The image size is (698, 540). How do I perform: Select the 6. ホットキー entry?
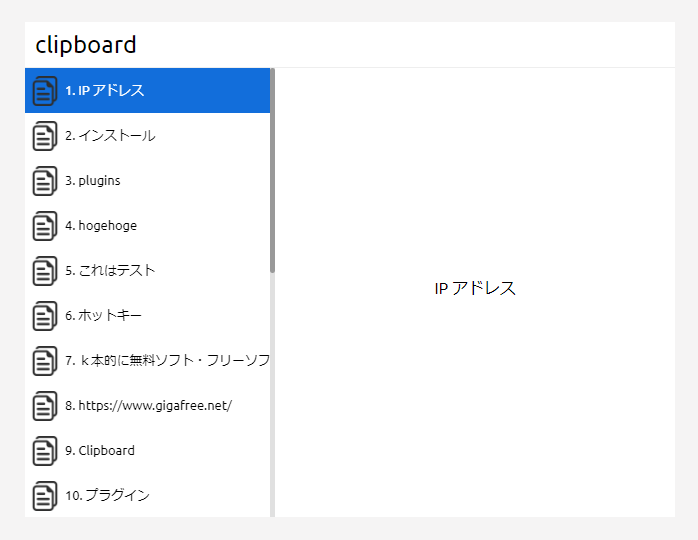[147, 316]
